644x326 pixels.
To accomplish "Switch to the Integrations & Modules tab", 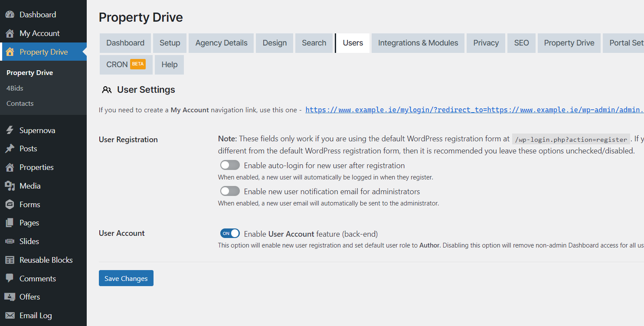I will [418, 43].
